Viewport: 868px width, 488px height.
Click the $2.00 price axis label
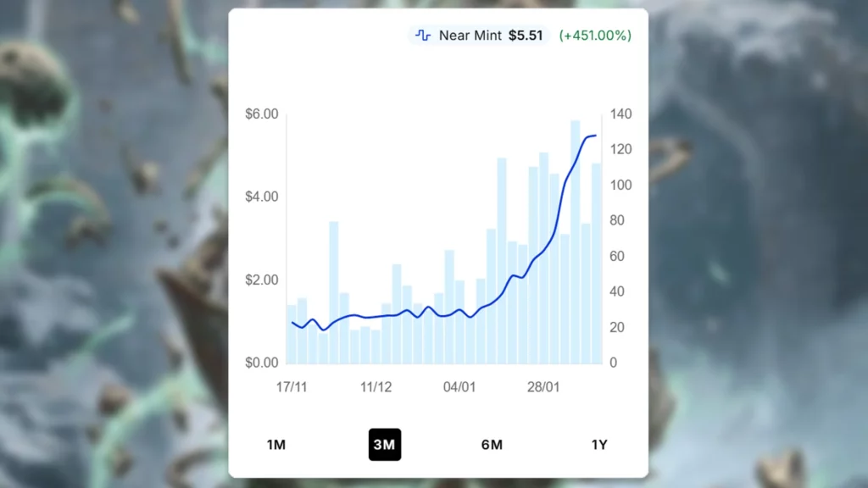point(262,280)
